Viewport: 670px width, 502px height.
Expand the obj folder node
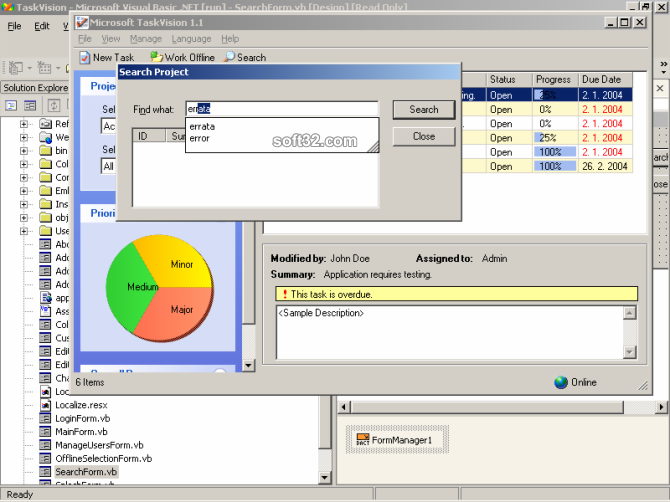(24, 217)
